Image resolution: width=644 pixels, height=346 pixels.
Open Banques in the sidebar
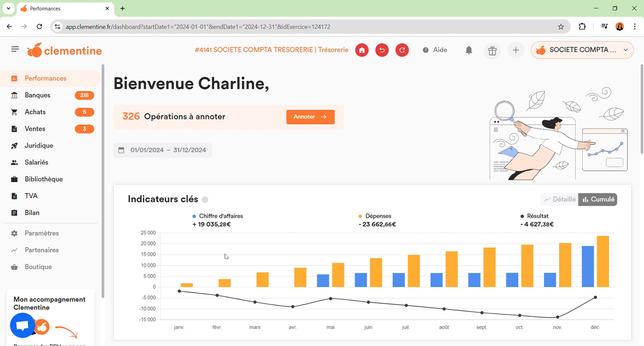(x=38, y=95)
